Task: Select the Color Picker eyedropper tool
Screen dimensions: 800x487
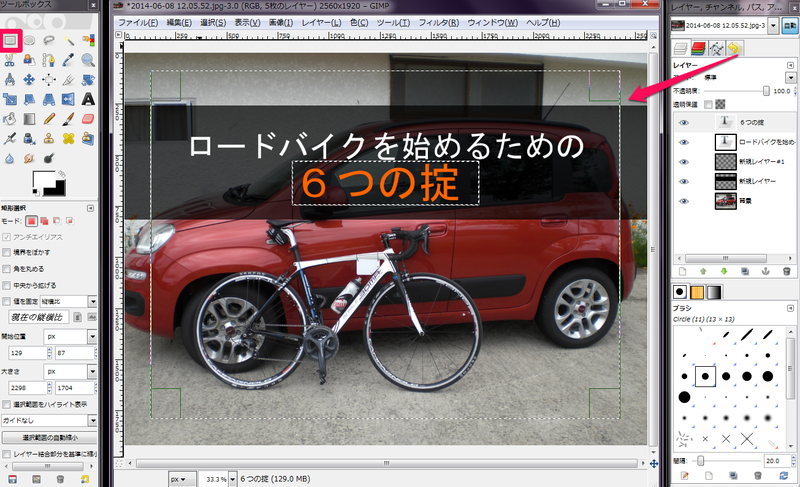Action: [69, 60]
